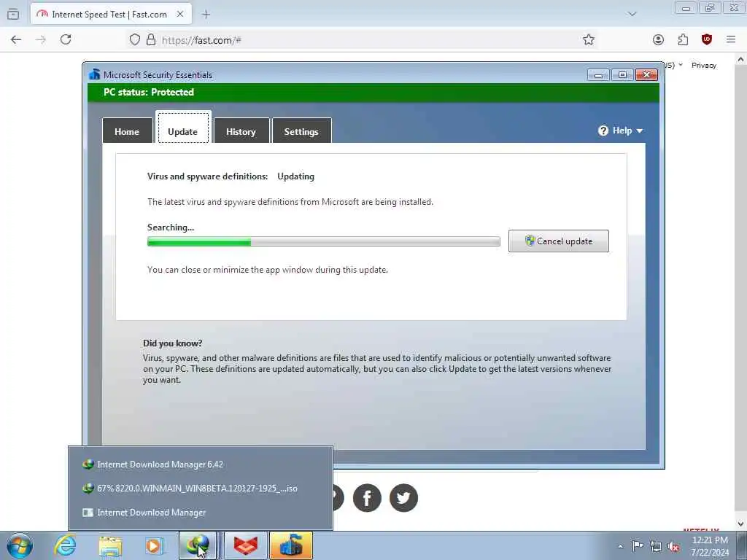This screenshot has width=747, height=560.
Task: Bookmark this page with the star icon
Action: 589,39
